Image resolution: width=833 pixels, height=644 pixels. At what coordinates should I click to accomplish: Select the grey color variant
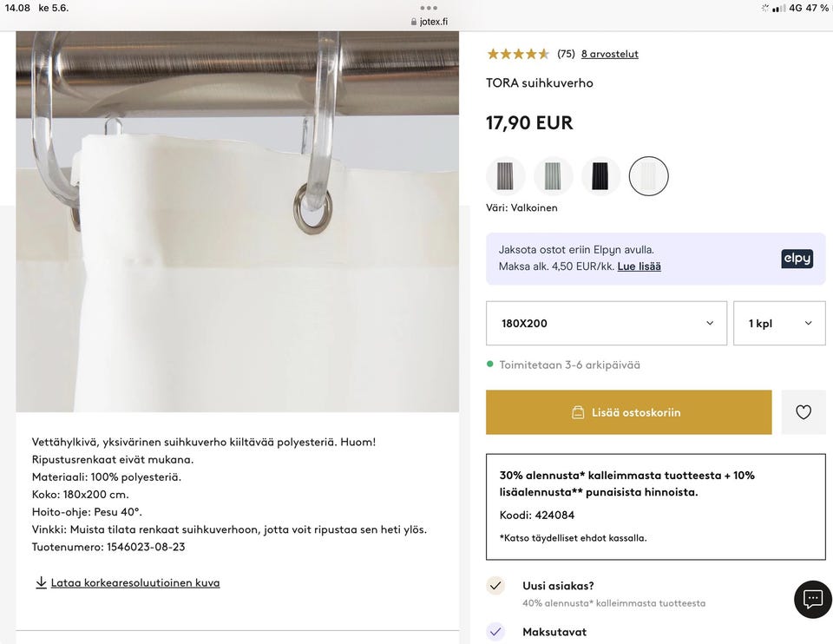coord(506,176)
